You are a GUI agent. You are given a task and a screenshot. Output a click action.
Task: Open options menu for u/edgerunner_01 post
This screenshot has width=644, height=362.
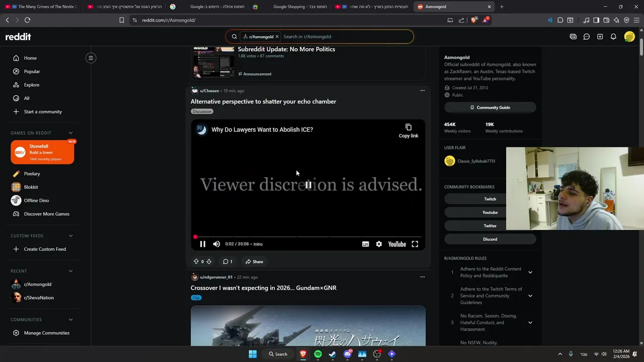coord(422,277)
